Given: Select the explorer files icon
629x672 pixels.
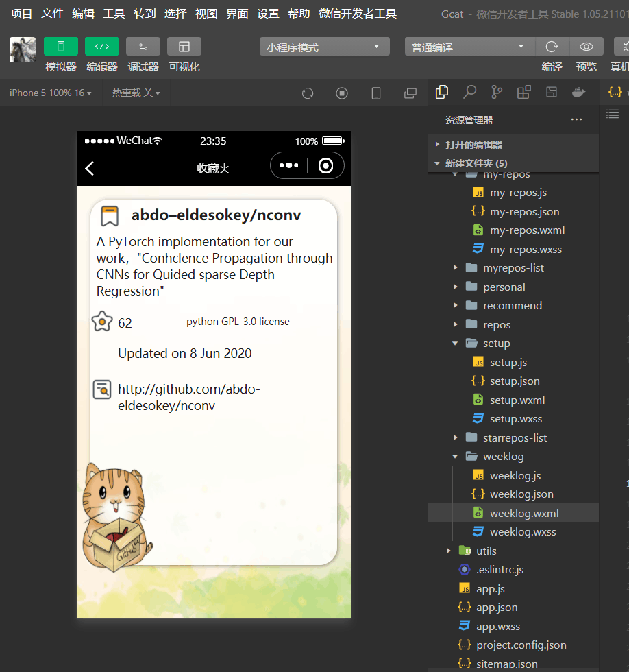Looking at the screenshot, I should (442, 92).
